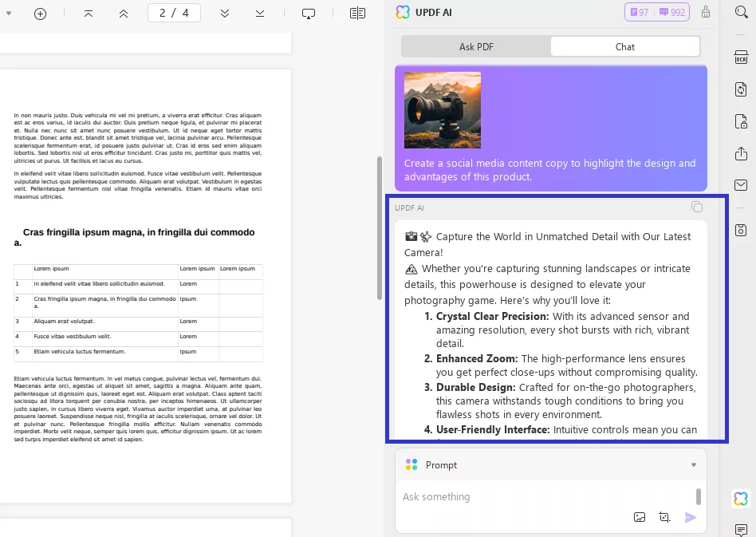Go to the next page

[x=225, y=14]
